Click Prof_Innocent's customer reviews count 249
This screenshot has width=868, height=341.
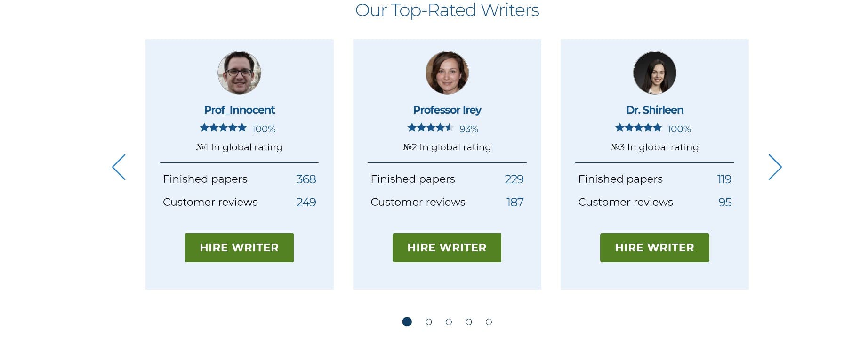306,202
